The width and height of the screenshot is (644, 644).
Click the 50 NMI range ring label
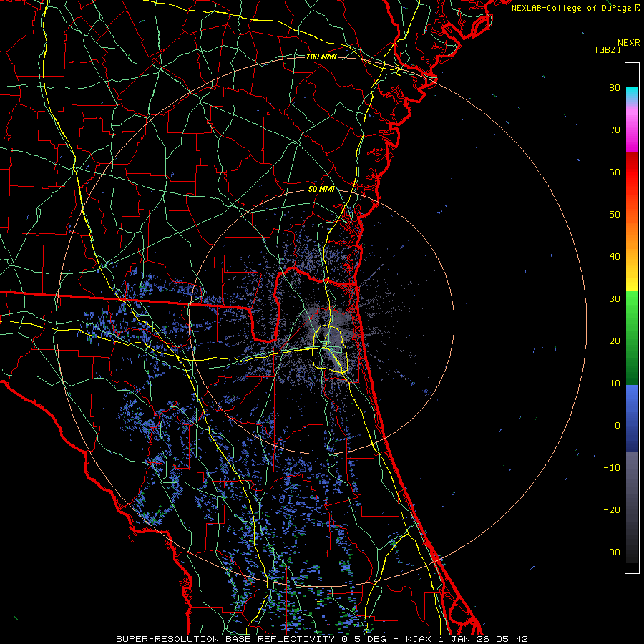(x=321, y=190)
